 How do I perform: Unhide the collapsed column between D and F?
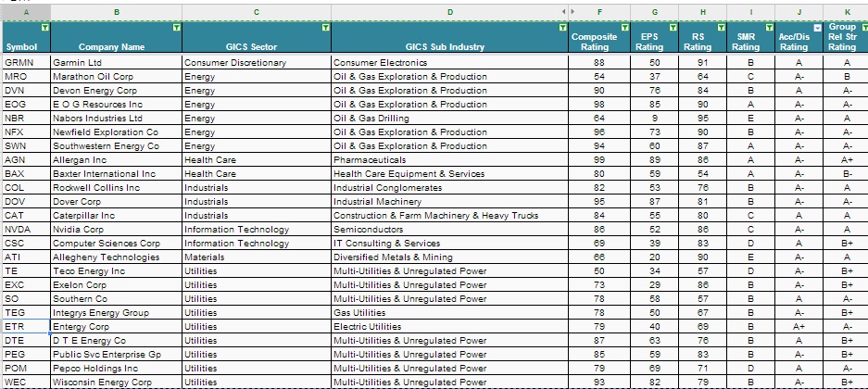pyautogui.click(x=570, y=11)
